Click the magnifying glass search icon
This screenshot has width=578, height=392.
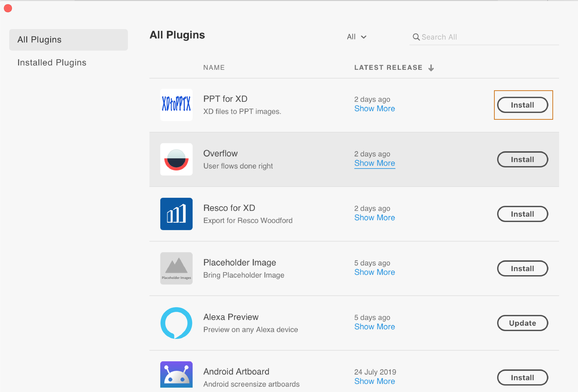pos(416,37)
